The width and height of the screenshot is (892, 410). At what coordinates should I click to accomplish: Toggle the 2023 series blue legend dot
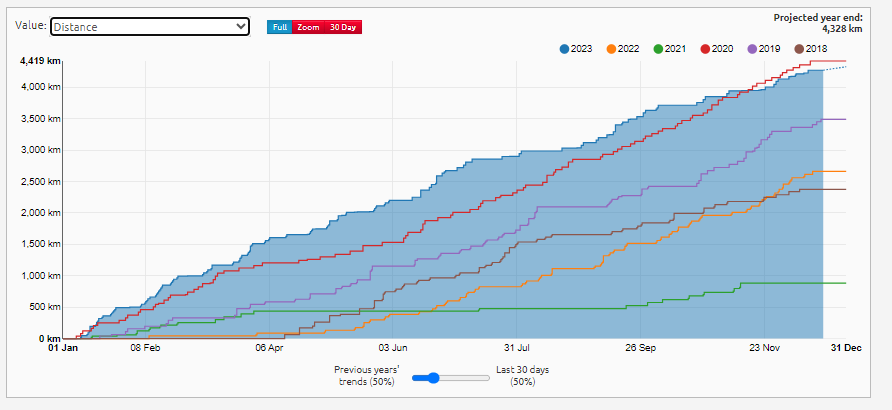coord(564,49)
